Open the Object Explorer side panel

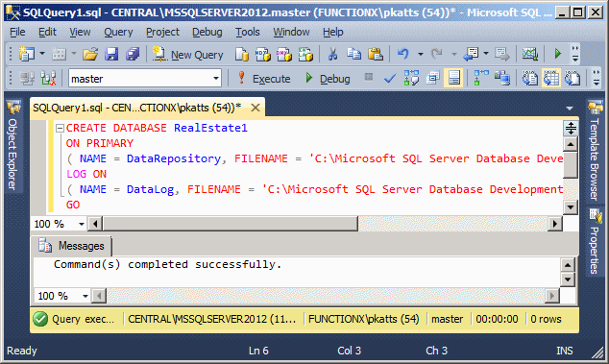pyautogui.click(x=13, y=146)
